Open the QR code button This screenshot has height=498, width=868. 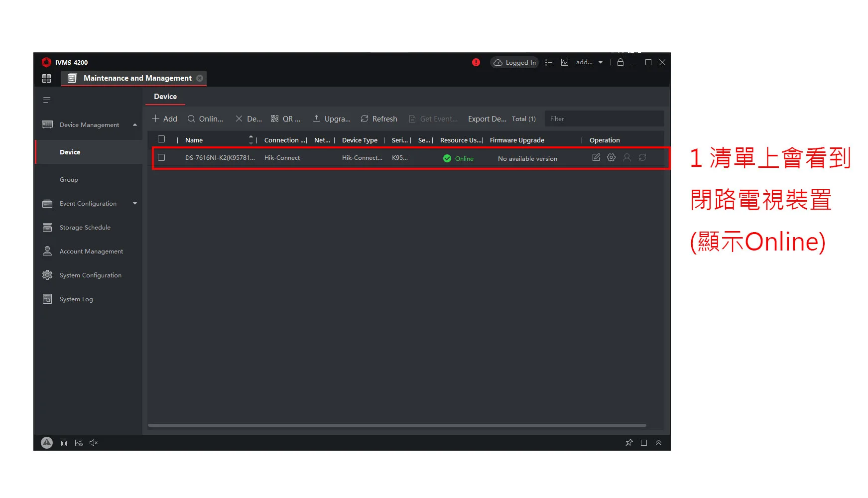pos(285,119)
